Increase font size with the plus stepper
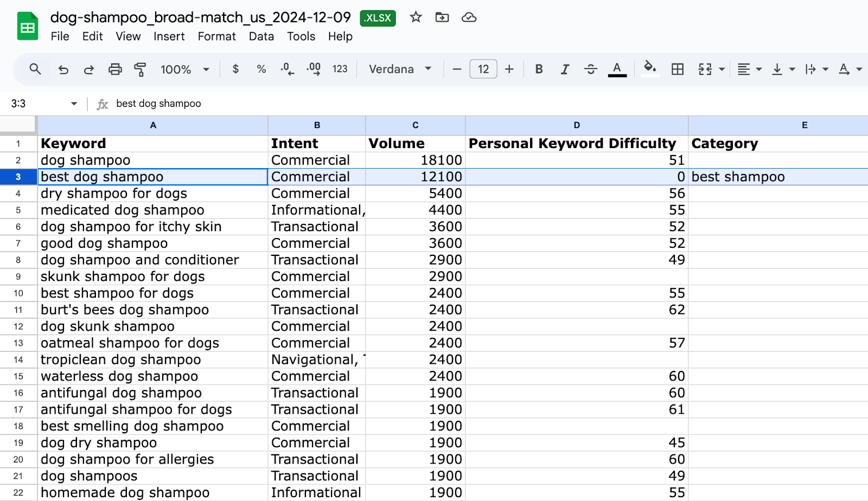 [509, 69]
